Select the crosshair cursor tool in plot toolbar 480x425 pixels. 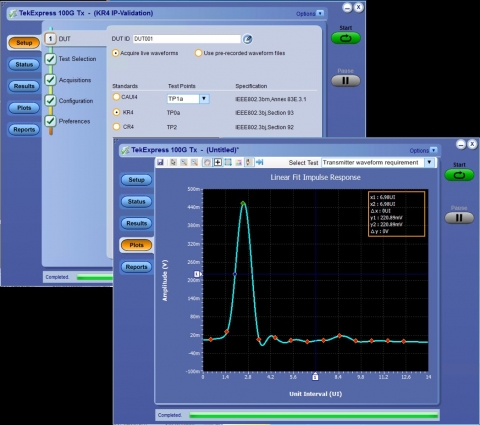[218, 162]
